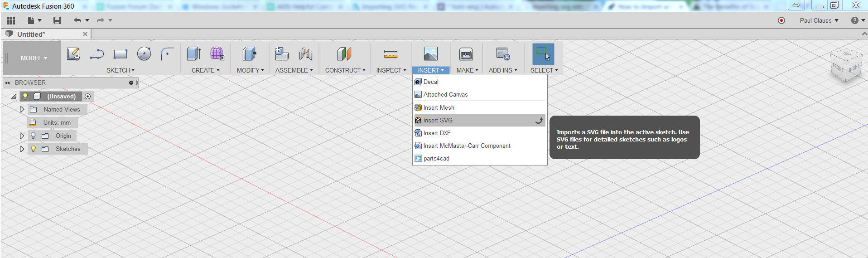Choose Insert SVG menu item

click(x=480, y=120)
